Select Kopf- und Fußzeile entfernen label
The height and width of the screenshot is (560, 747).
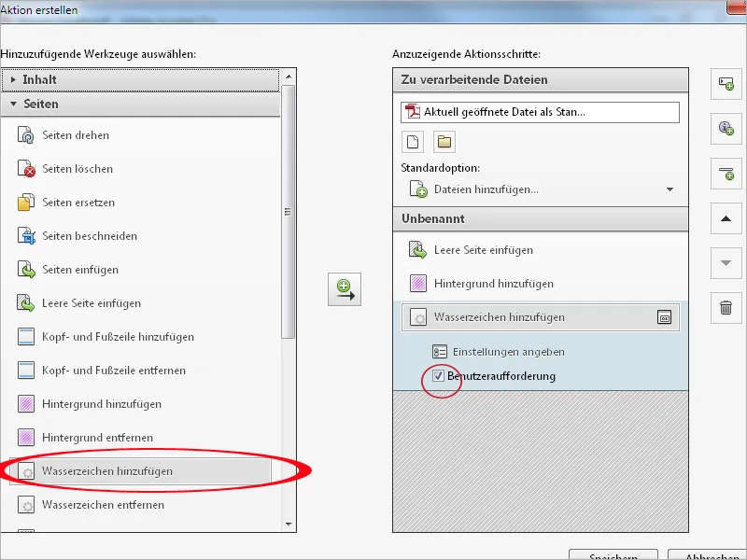click(114, 371)
